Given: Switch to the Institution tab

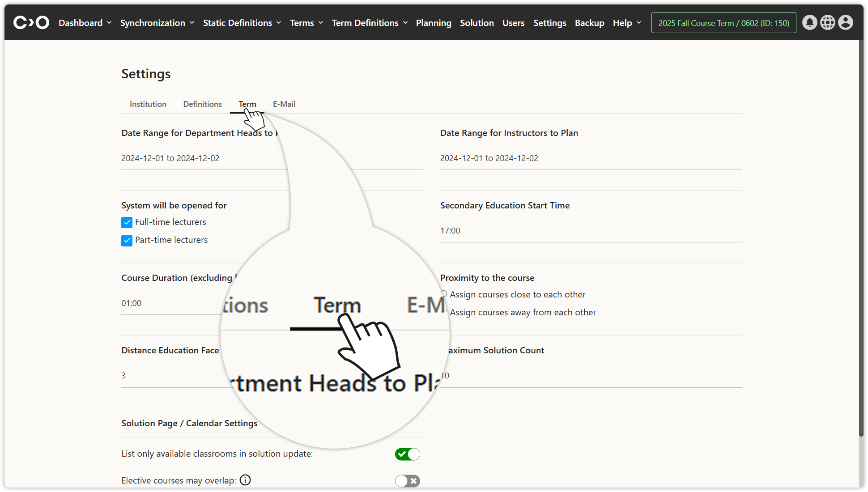Looking at the screenshot, I should click(148, 104).
